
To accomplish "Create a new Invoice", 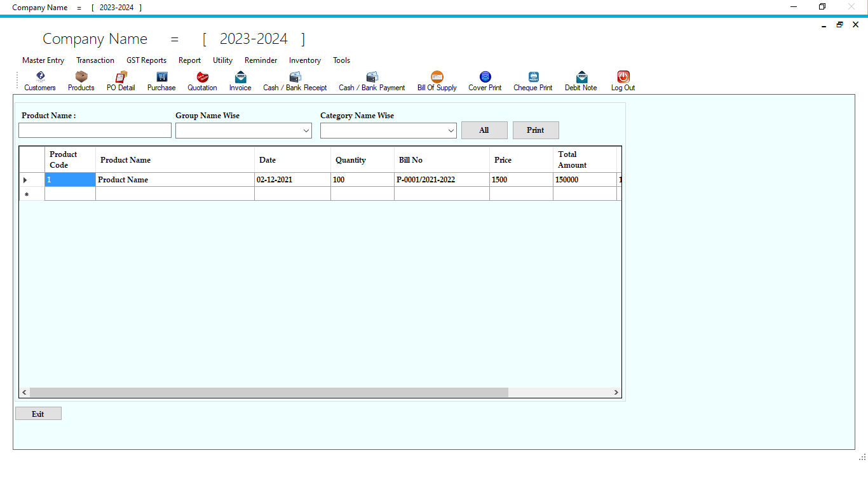I will [x=240, y=81].
